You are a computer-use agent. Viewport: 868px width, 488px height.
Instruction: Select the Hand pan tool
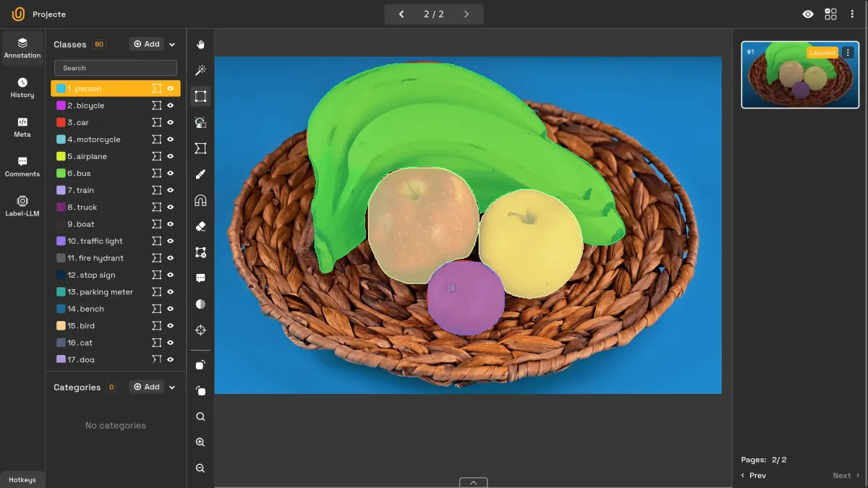coord(200,43)
